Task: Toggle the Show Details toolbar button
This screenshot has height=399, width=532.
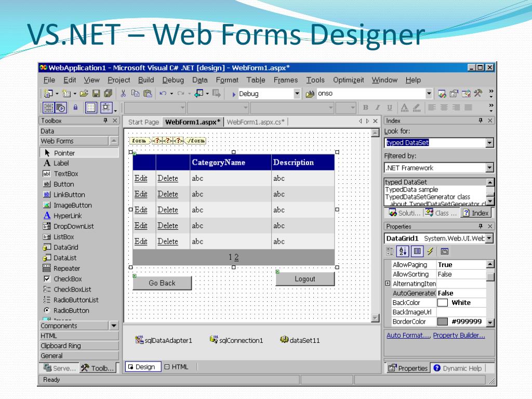Action: click(61, 108)
